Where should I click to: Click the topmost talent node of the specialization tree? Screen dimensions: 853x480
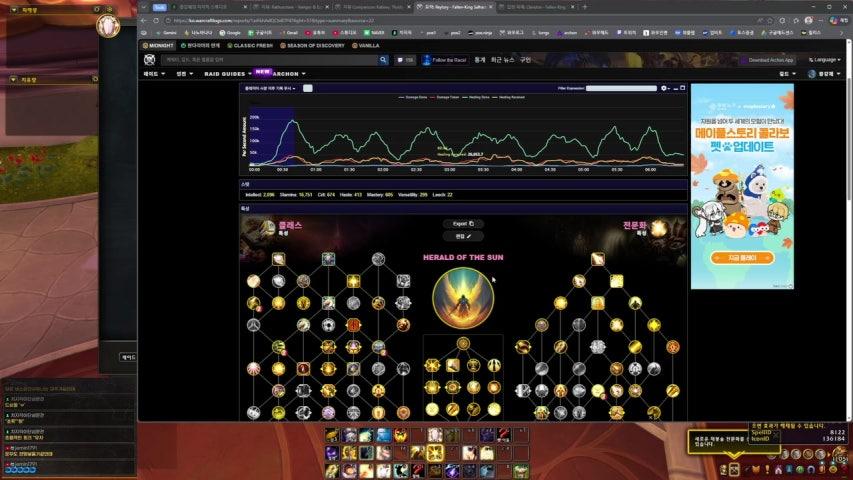[x=598, y=259]
